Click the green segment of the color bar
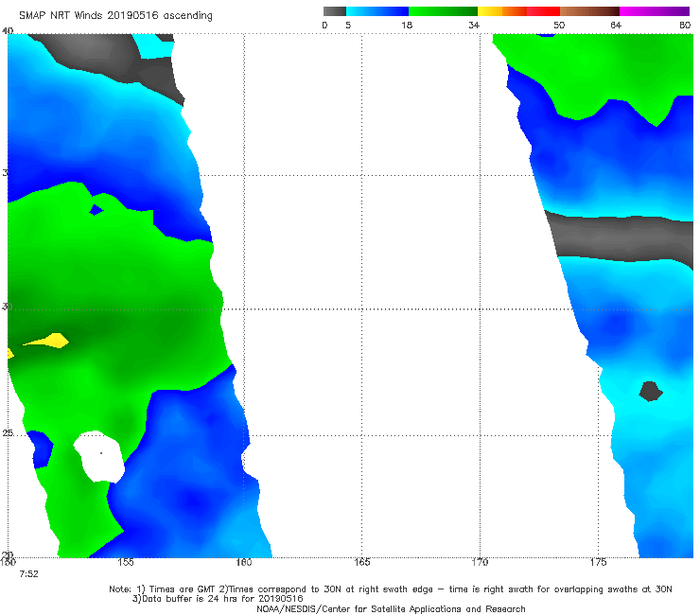This screenshot has width=700, height=615. pyautogui.click(x=443, y=11)
